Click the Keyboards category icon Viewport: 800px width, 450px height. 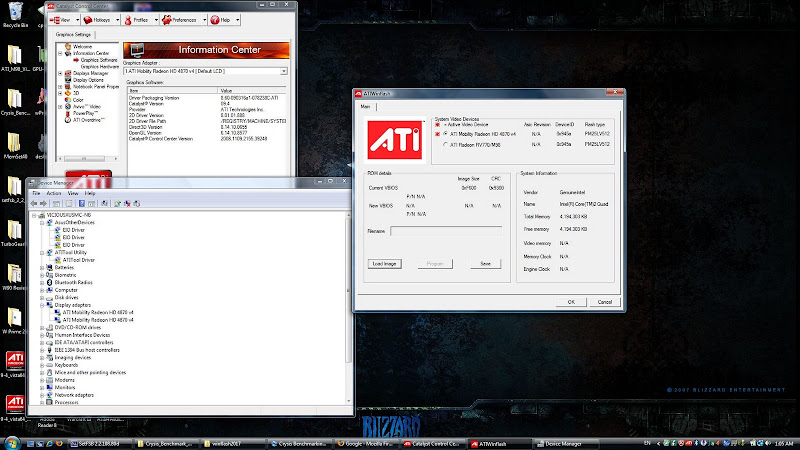point(49,365)
